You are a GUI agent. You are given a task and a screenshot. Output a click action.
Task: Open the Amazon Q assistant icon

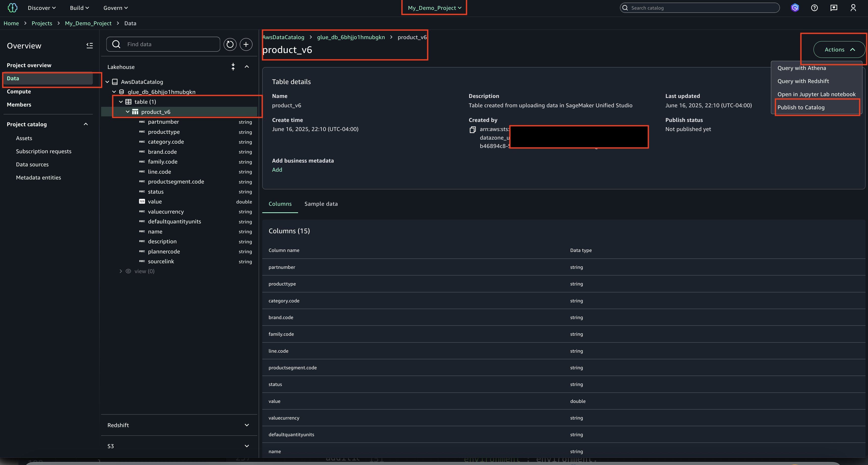pos(795,8)
